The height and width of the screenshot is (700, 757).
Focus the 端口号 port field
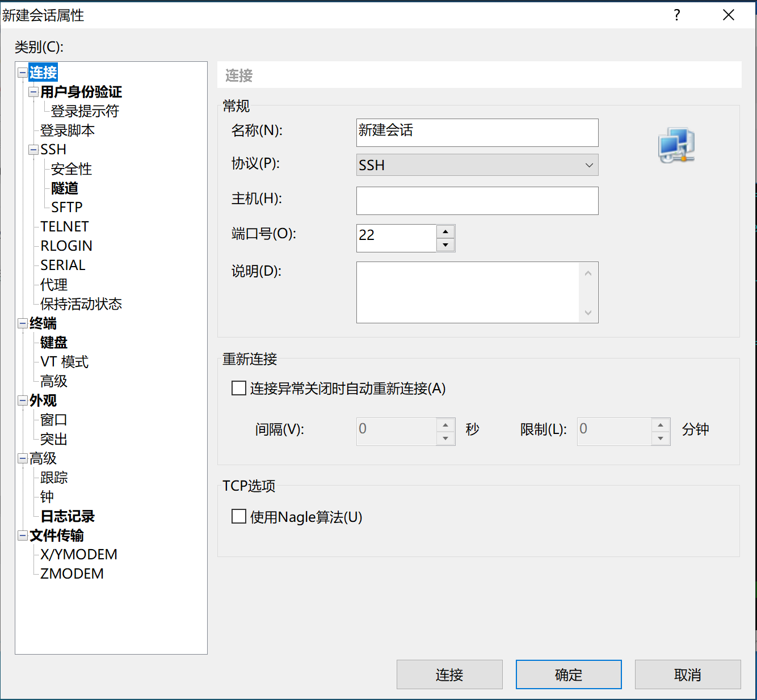[396, 238]
